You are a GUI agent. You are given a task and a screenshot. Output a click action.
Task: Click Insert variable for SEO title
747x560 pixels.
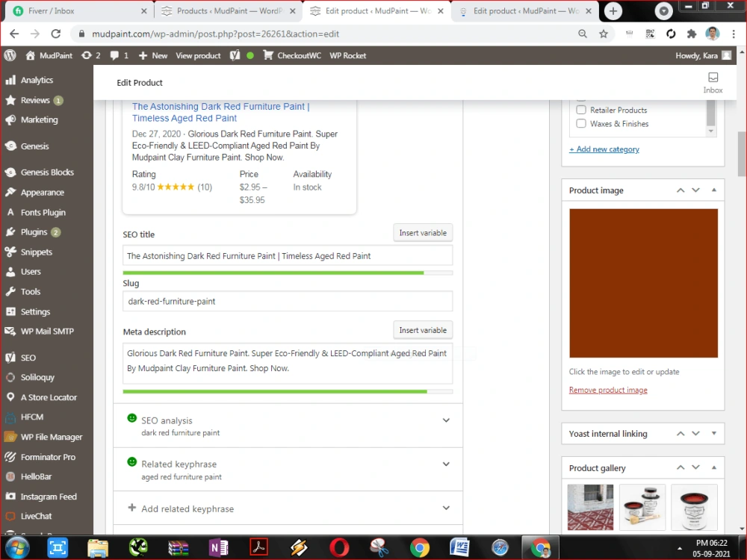423,233
